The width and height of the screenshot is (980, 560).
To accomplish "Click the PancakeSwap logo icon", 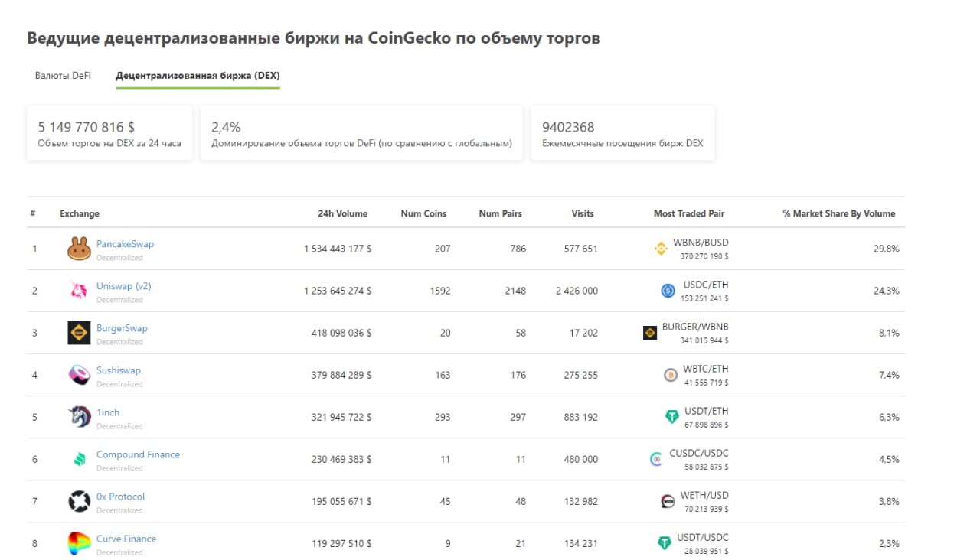I will coord(79,249).
